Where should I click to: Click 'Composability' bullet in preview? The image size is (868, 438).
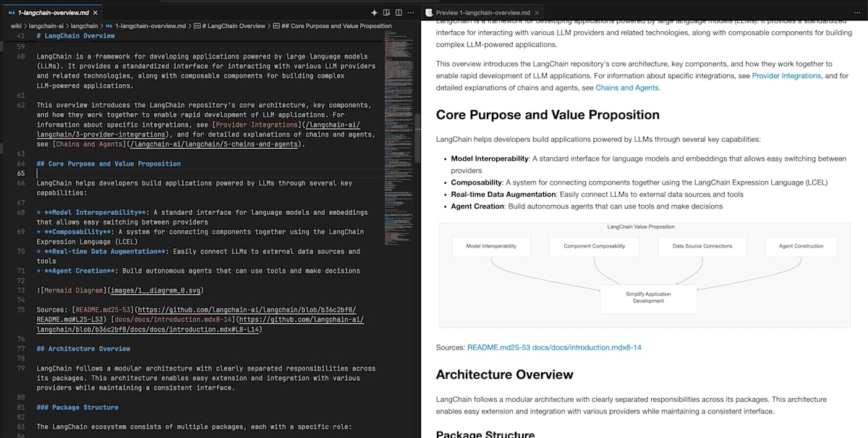click(x=476, y=182)
